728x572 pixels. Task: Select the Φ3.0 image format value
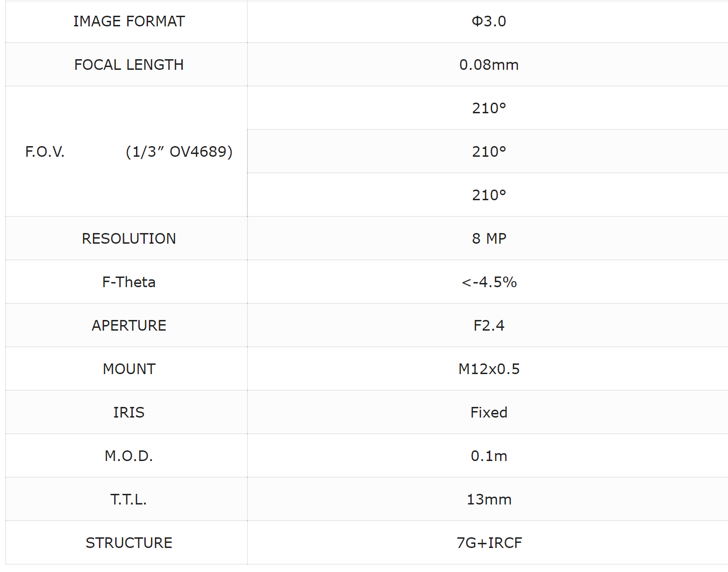point(489,21)
